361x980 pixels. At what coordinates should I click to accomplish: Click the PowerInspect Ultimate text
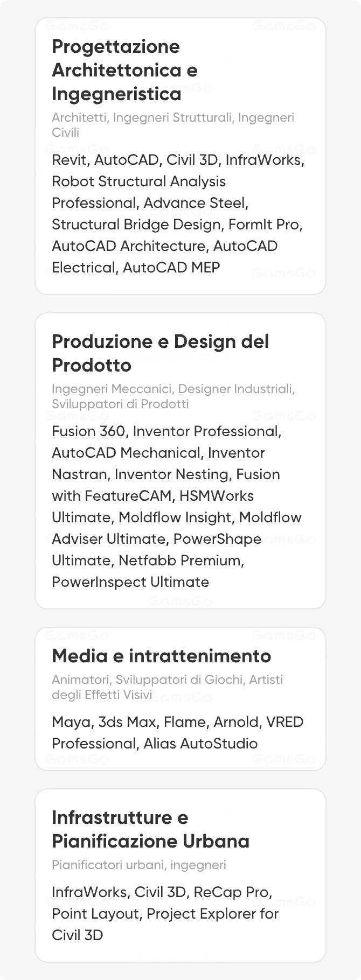(130, 582)
